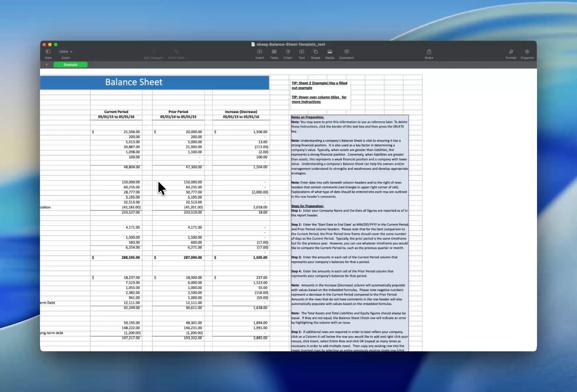Select cell with value 50,195.00
This screenshot has height=392, width=577.
(x=131, y=323)
